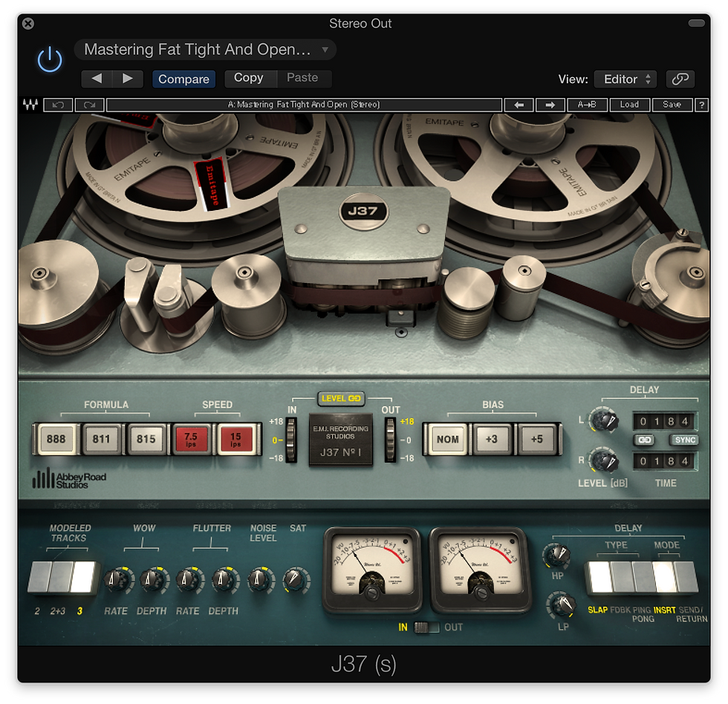The width and height of the screenshot is (728, 704).
Task: Select modeled track 3 button
Action: 83,577
